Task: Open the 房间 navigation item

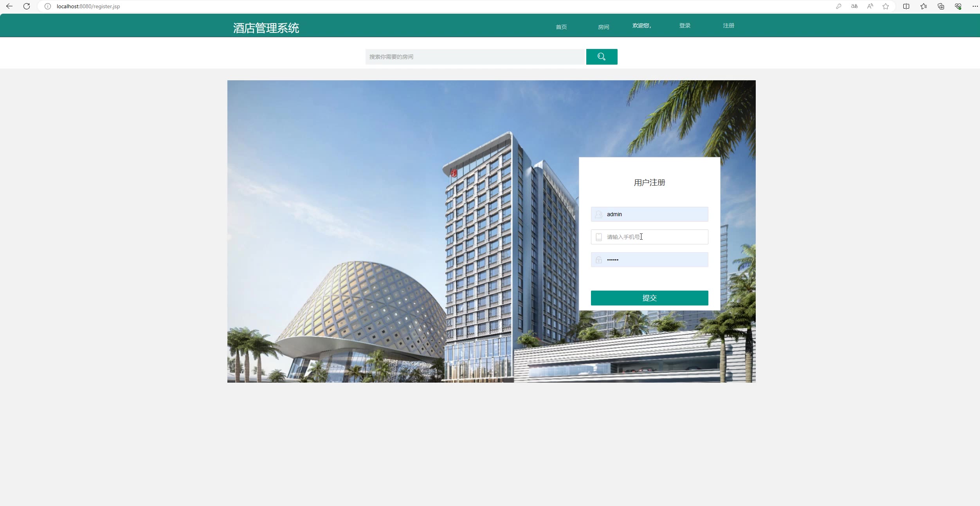Action: tap(603, 27)
